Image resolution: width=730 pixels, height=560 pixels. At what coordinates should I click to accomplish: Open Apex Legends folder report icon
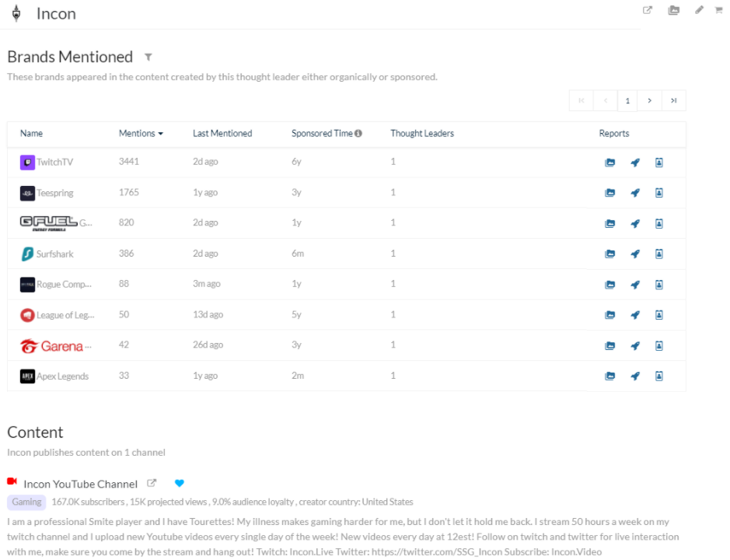click(609, 376)
